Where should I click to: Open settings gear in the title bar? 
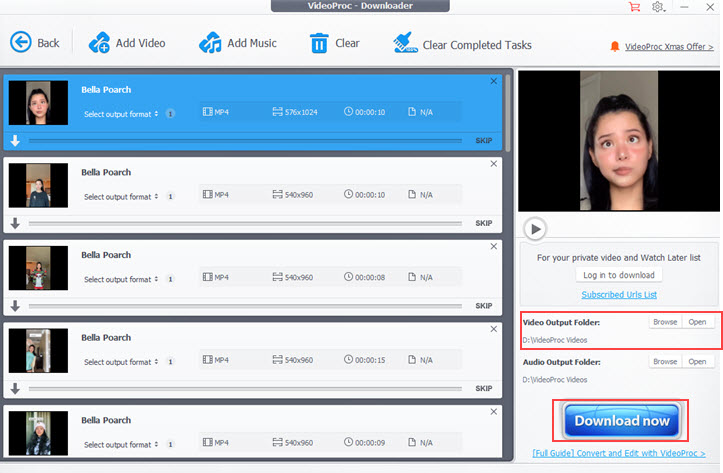pos(658,7)
